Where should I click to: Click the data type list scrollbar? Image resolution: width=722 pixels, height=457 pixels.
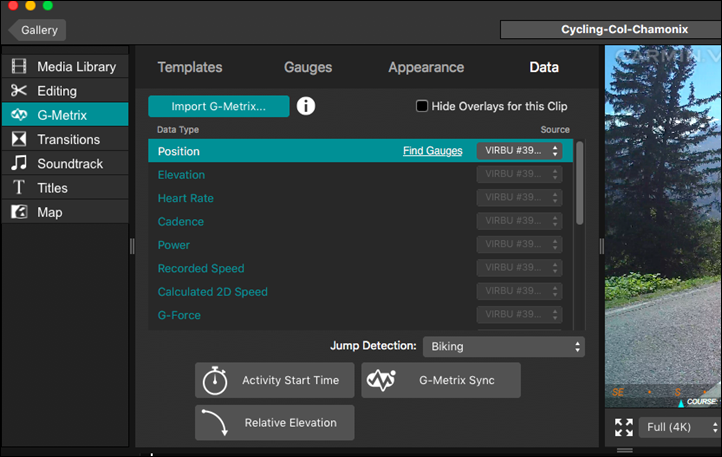pyautogui.click(x=580, y=185)
